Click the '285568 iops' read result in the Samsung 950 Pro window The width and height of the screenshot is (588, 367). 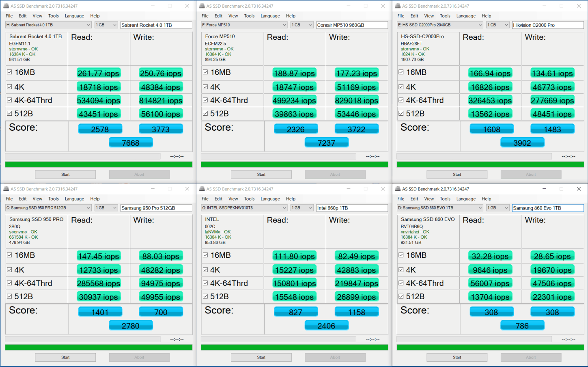point(99,283)
